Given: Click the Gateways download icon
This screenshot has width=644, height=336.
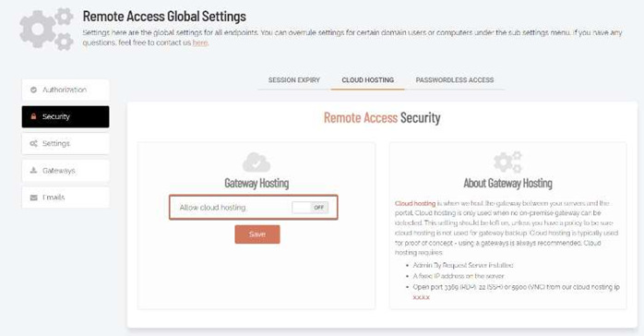Looking at the screenshot, I should (34, 171).
